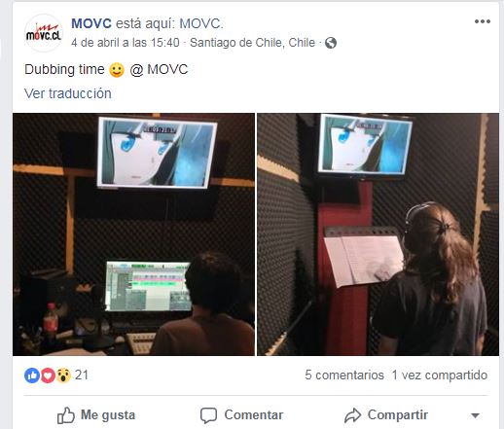Viewport: 504px width, 429px height.
Task: Click the post timestamp 4 de abril
Action: pyautogui.click(x=126, y=43)
